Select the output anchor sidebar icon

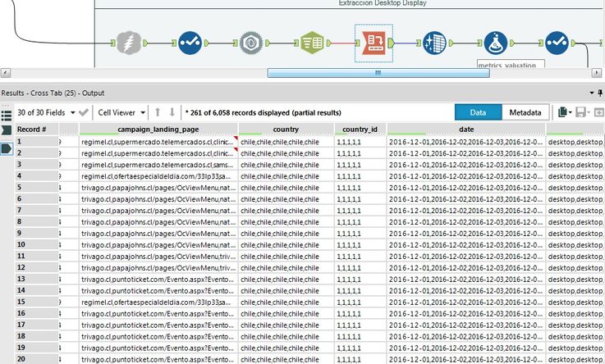pyautogui.click(x=7, y=148)
